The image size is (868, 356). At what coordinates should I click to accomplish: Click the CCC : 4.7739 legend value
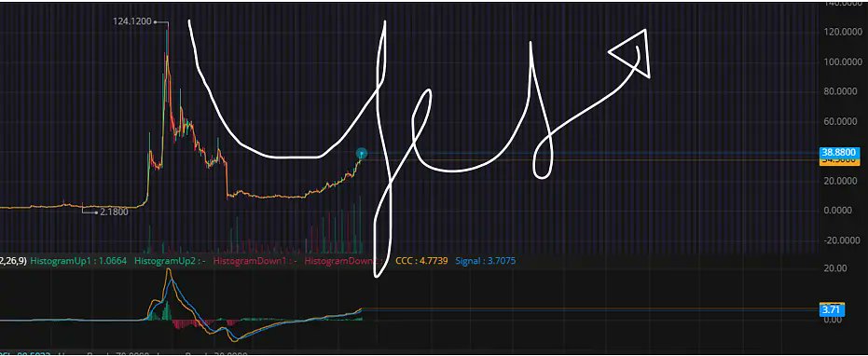click(421, 260)
